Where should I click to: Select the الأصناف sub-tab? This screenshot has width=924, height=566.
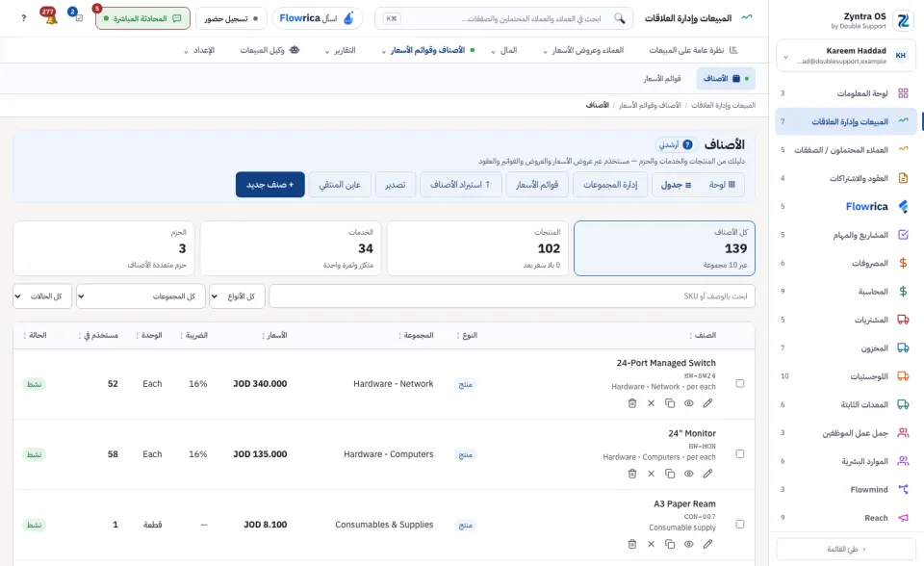click(726, 78)
